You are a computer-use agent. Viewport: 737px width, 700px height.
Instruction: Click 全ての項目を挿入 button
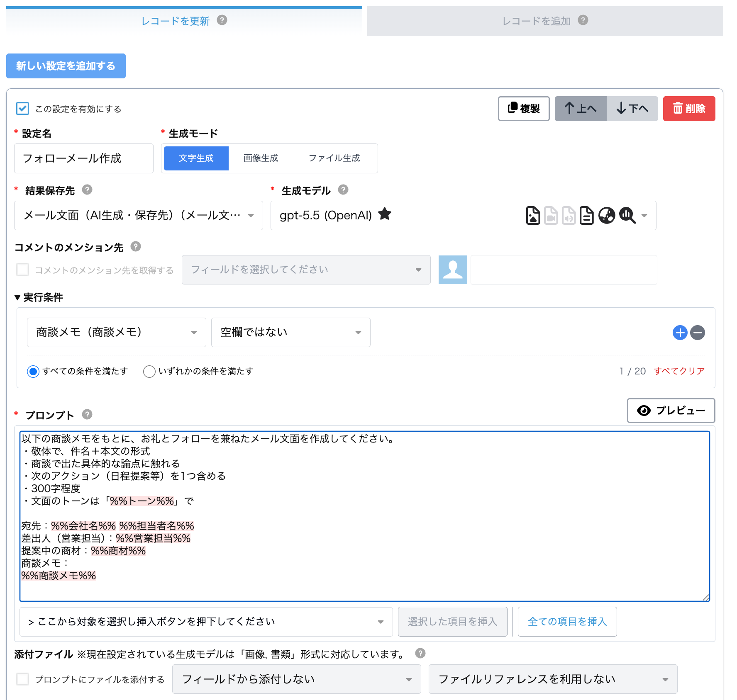click(x=567, y=622)
